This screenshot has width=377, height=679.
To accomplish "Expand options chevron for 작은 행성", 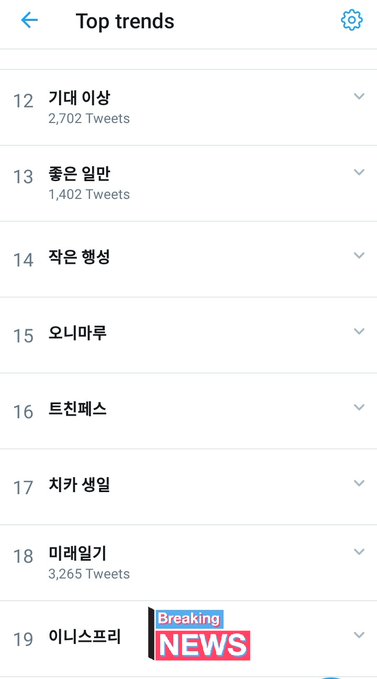I will [x=359, y=255].
